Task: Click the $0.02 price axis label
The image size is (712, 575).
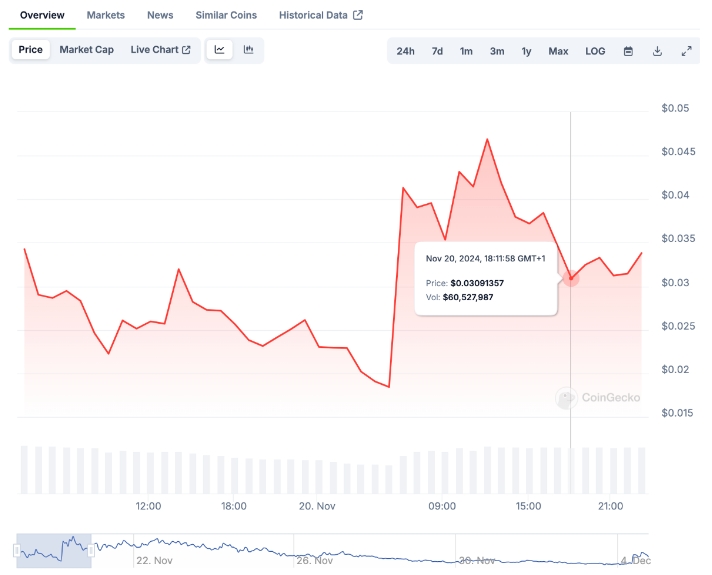Action: tap(675, 369)
